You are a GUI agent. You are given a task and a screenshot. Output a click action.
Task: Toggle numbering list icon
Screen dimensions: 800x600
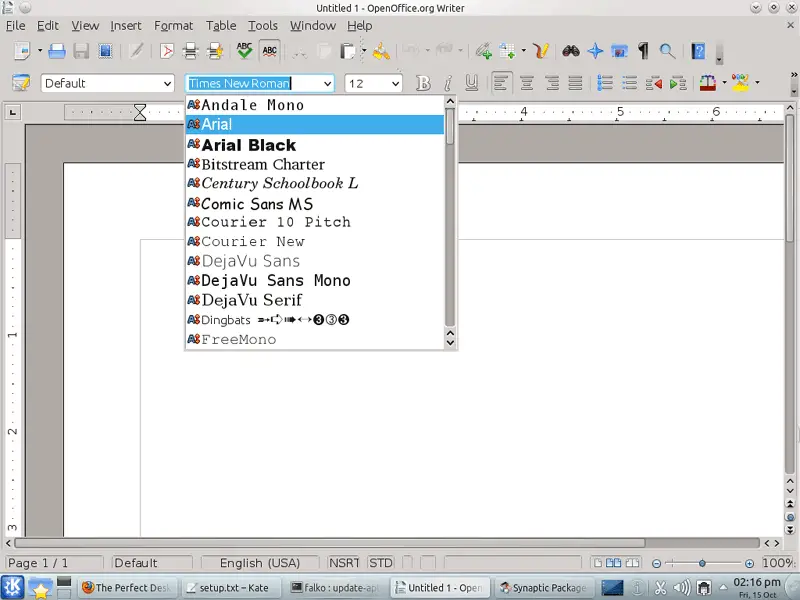tap(605, 83)
